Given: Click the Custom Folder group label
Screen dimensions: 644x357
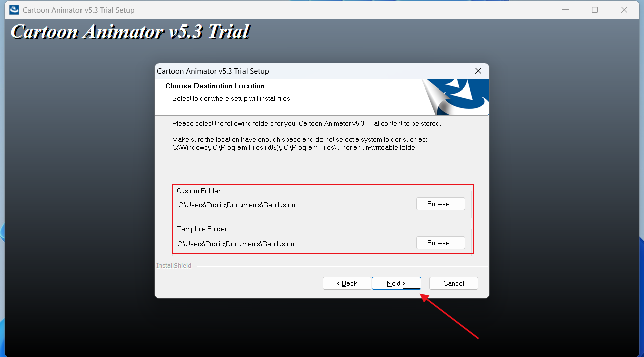Looking at the screenshot, I should 199,191.
